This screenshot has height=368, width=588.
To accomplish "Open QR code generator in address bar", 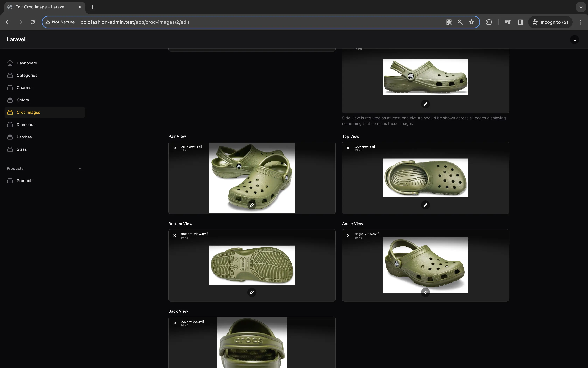I will tap(449, 22).
